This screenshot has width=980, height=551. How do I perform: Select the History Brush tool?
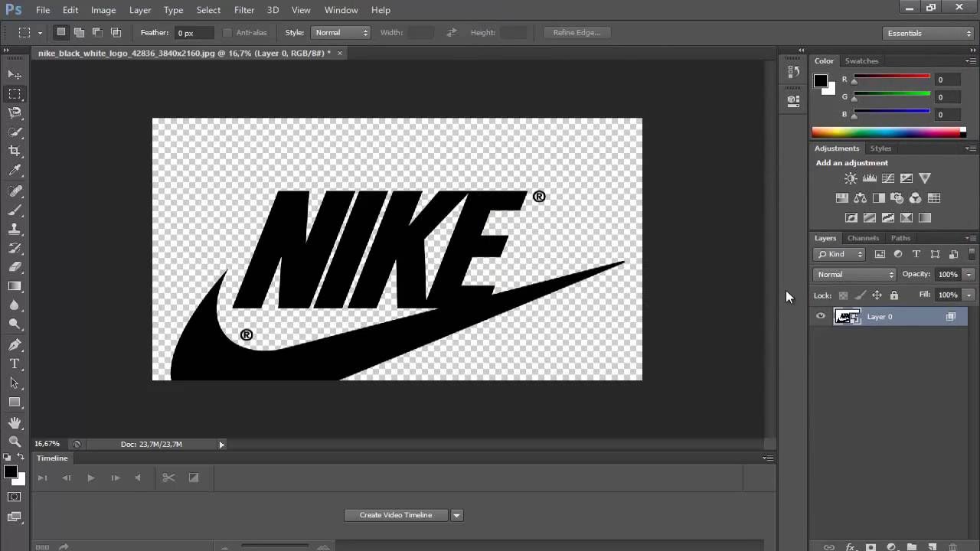click(x=15, y=248)
